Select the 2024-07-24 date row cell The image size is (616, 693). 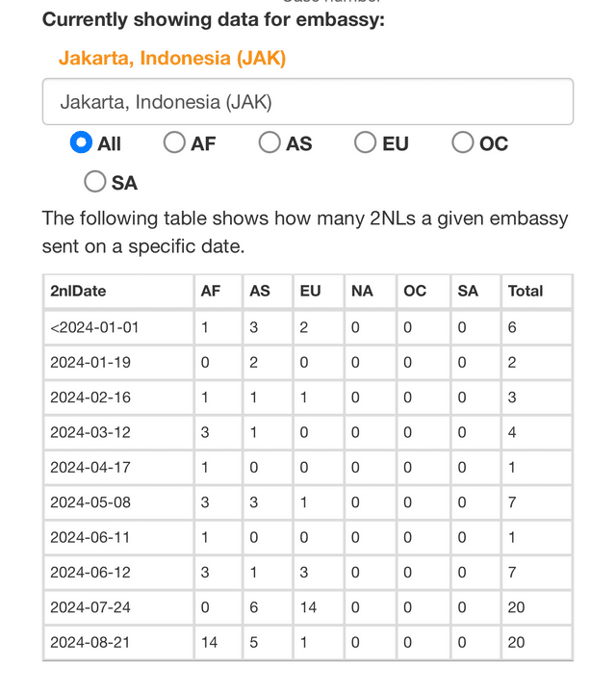(119, 607)
